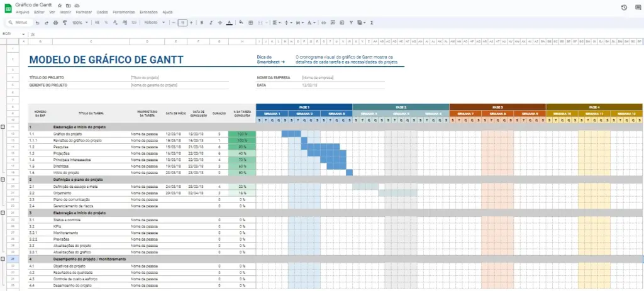Click the text color underlined A
This screenshot has width=644, height=291.
click(229, 23)
